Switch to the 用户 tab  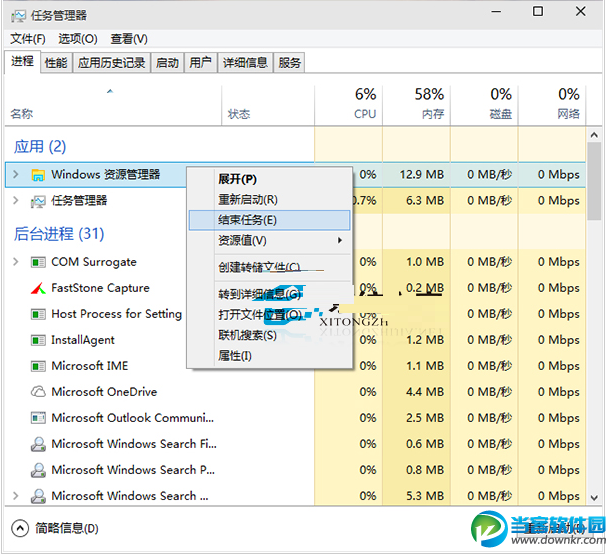[201, 63]
